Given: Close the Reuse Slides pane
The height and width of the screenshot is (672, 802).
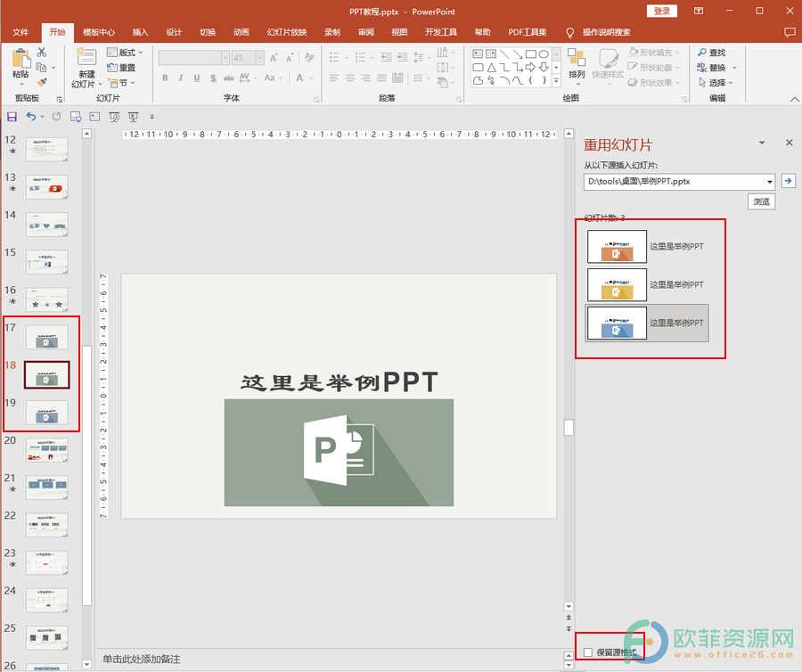Looking at the screenshot, I should 790,143.
